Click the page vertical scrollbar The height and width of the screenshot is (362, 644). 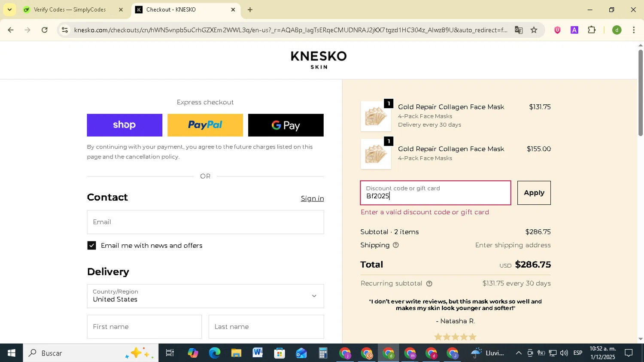640,93
